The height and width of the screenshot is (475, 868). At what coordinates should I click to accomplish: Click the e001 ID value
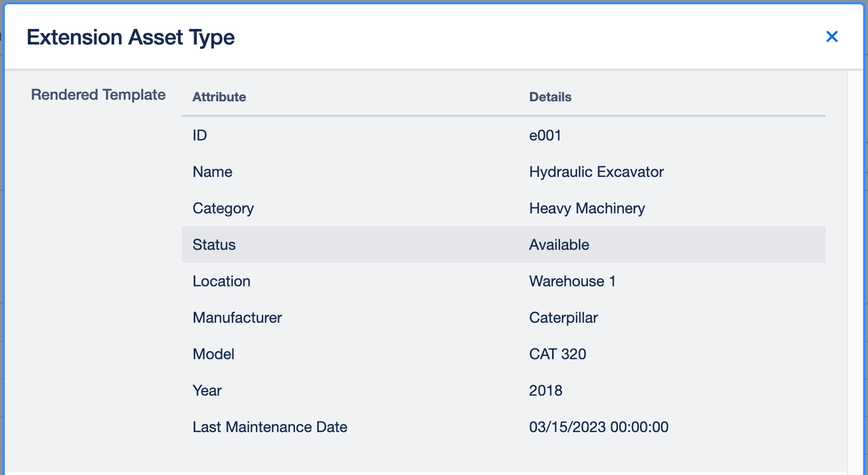click(x=545, y=135)
